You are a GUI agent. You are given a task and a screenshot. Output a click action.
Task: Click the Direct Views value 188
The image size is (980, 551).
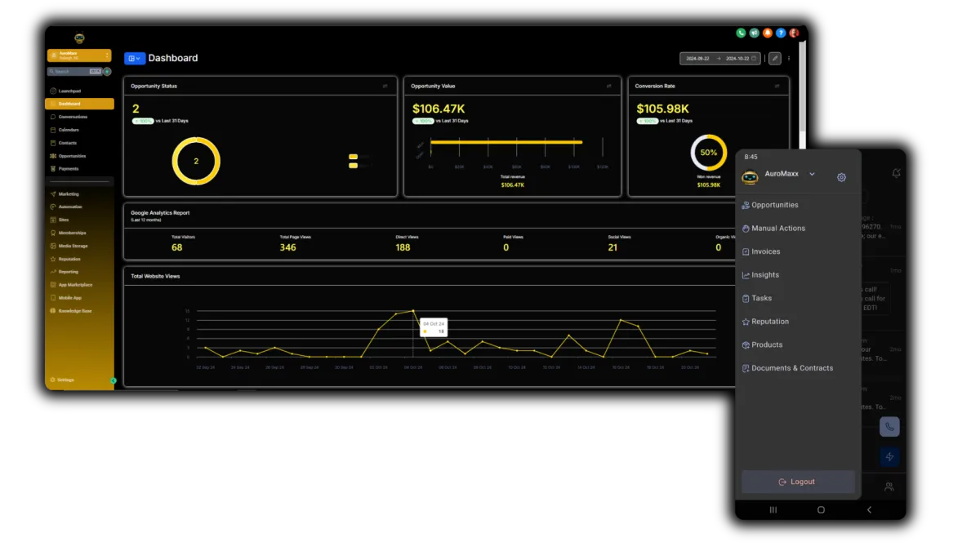pyautogui.click(x=403, y=247)
